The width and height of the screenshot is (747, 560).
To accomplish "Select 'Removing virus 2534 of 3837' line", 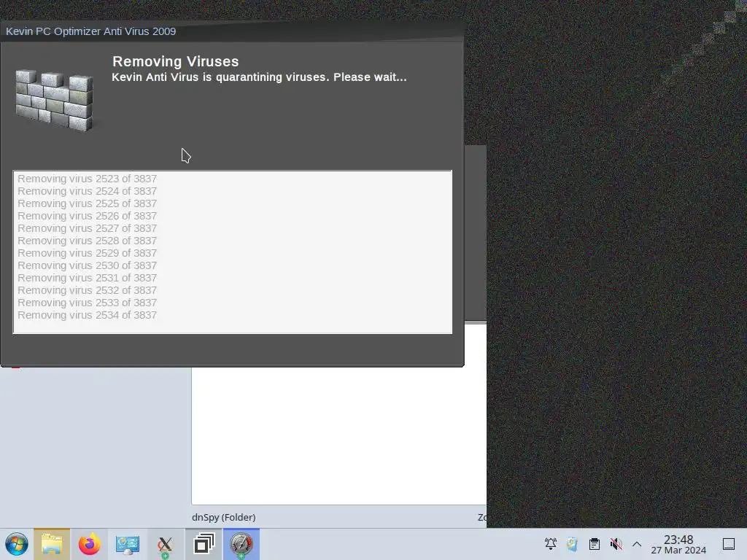I will click(88, 315).
